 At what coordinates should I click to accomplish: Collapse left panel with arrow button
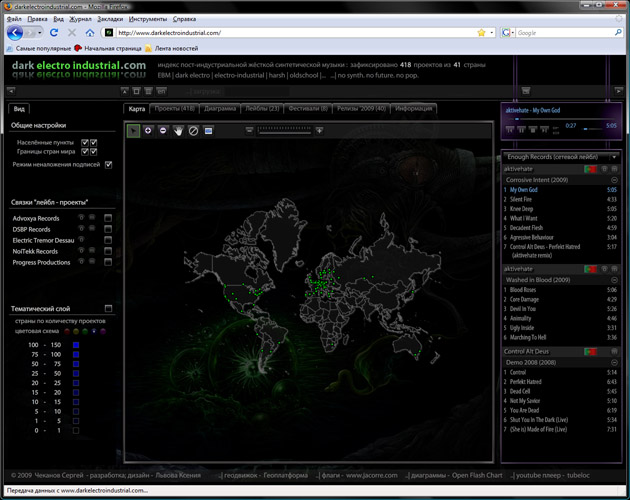click(x=11, y=91)
